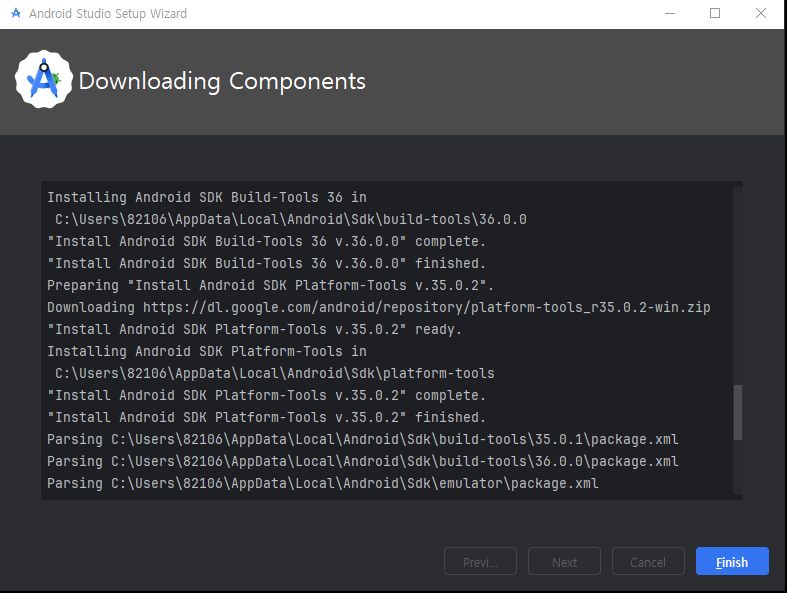Minimize the Setup Wizard window
Viewport: 787px width, 593px height.
click(x=670, y=14)
